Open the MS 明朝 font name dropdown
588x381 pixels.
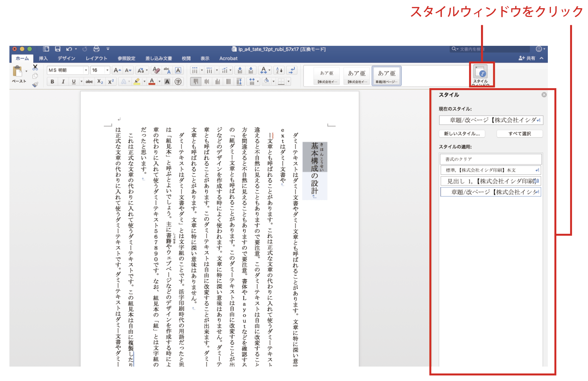[x=86, y=70]
